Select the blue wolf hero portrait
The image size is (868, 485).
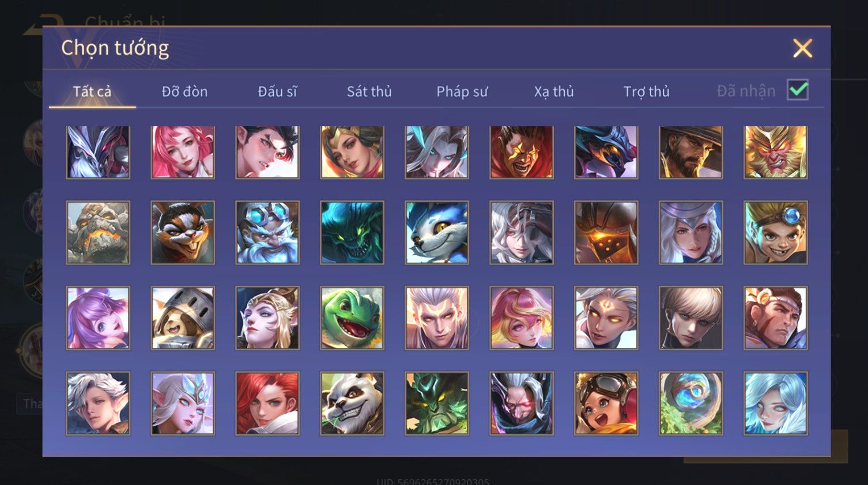[437, 233]
